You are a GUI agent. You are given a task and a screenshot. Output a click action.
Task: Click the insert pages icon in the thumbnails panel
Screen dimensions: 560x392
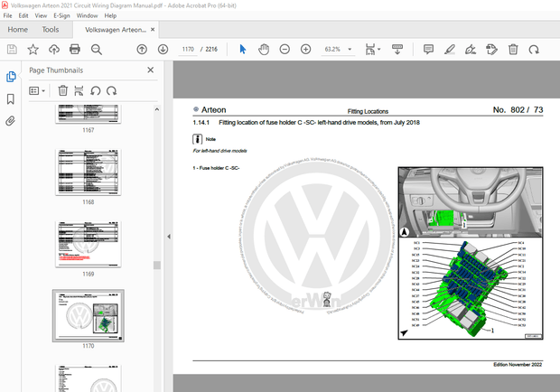79,90
